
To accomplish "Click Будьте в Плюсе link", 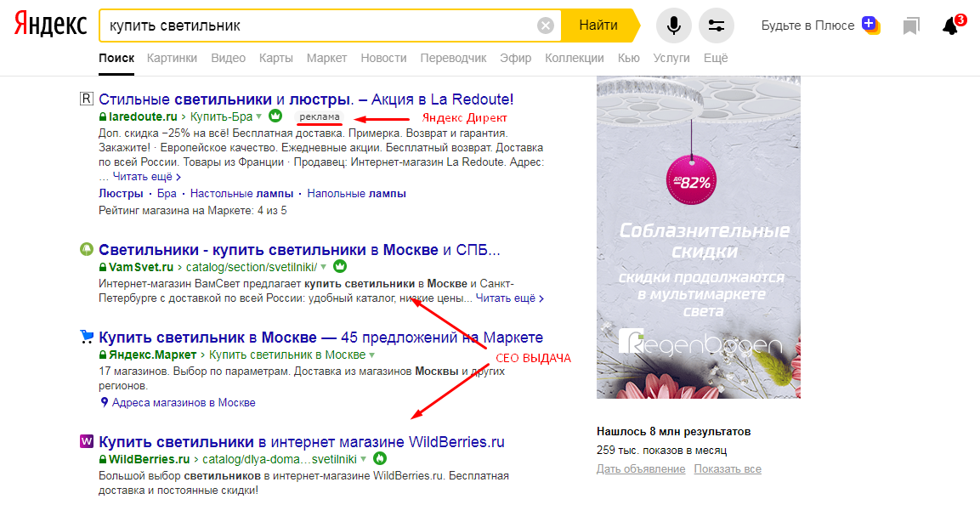I will pos(807,26).
